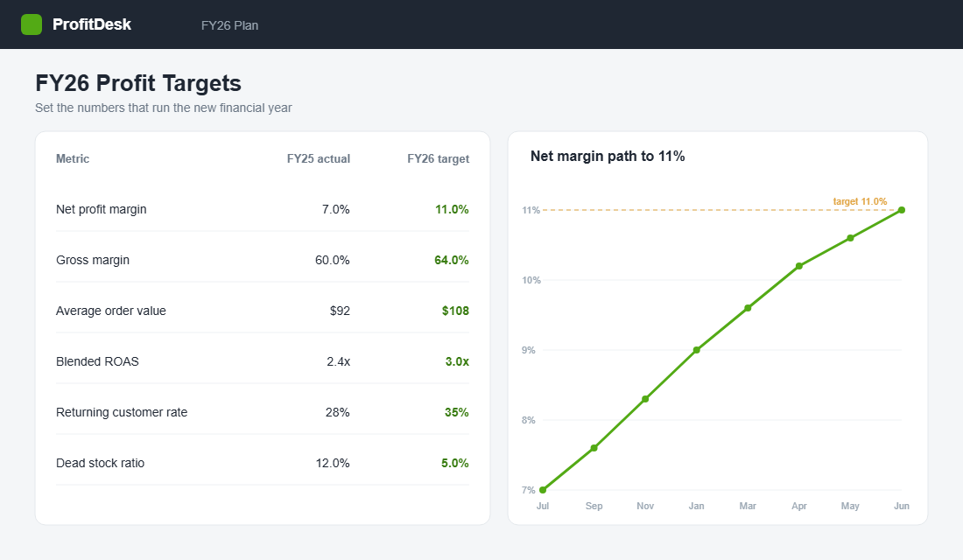Click Returning customer rate actual 28%
This screenshot has height=560, width=963.
tap(337, 413)
